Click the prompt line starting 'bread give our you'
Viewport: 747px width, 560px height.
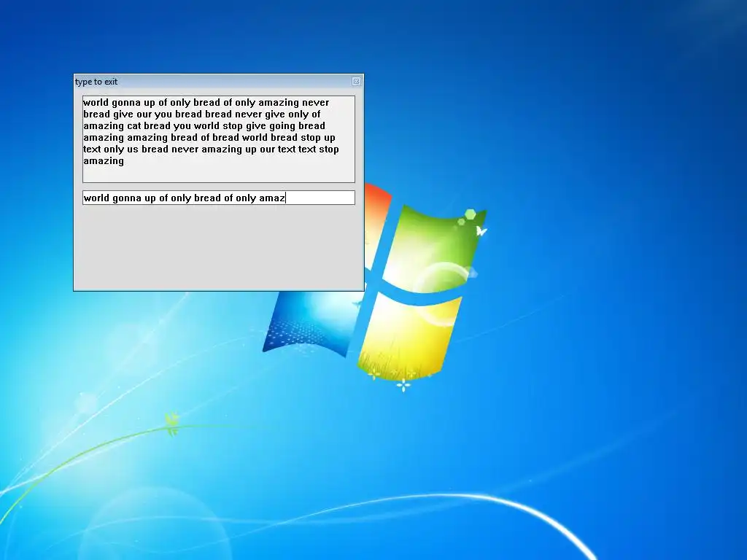202,114
